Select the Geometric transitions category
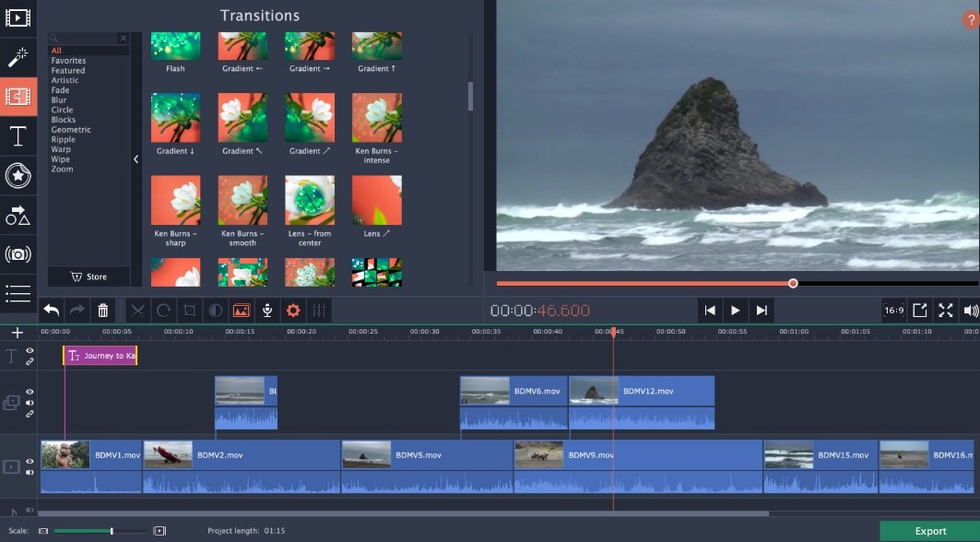 click(x=71, y=130)
